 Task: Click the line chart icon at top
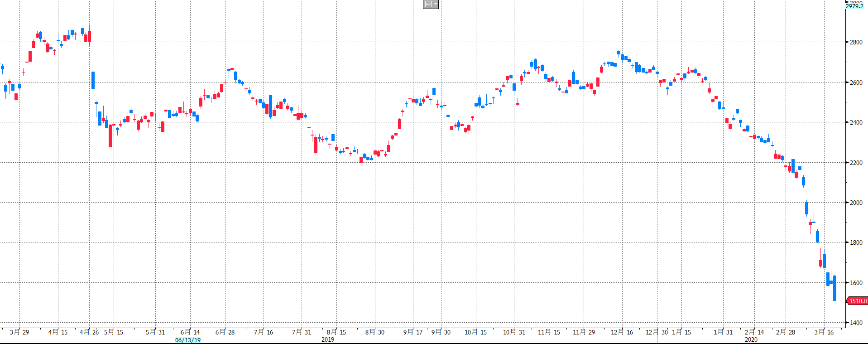[x=428, y=4]
